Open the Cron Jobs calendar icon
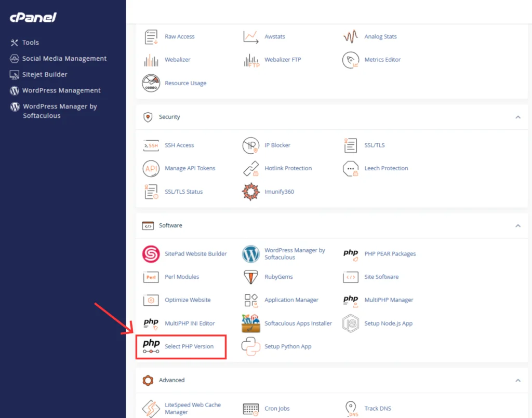Viewport: 532px width, 418px height. point(251,409)
